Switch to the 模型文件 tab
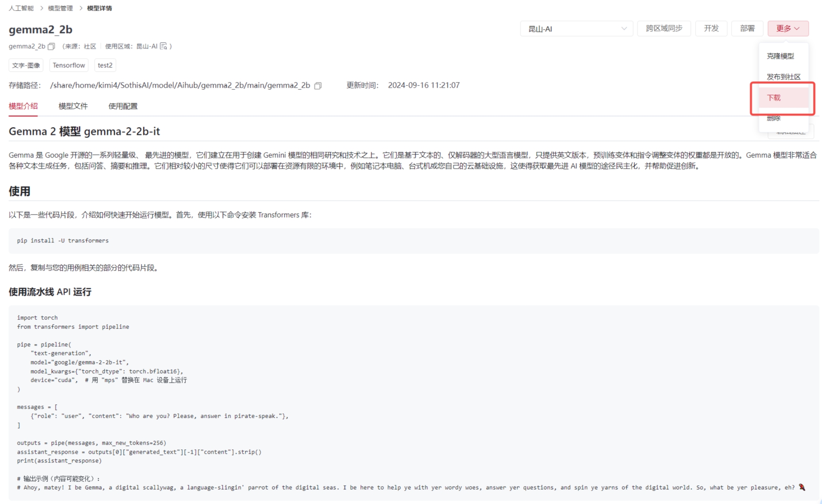This screenshot has height=504, width=822. [73, 106]
